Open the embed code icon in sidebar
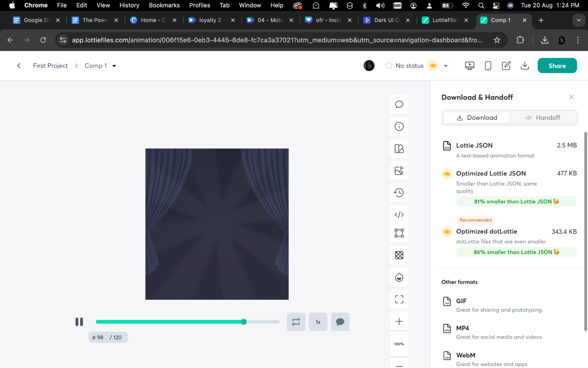The width and height of the screenshot is (588, 368). coord(399,215)
